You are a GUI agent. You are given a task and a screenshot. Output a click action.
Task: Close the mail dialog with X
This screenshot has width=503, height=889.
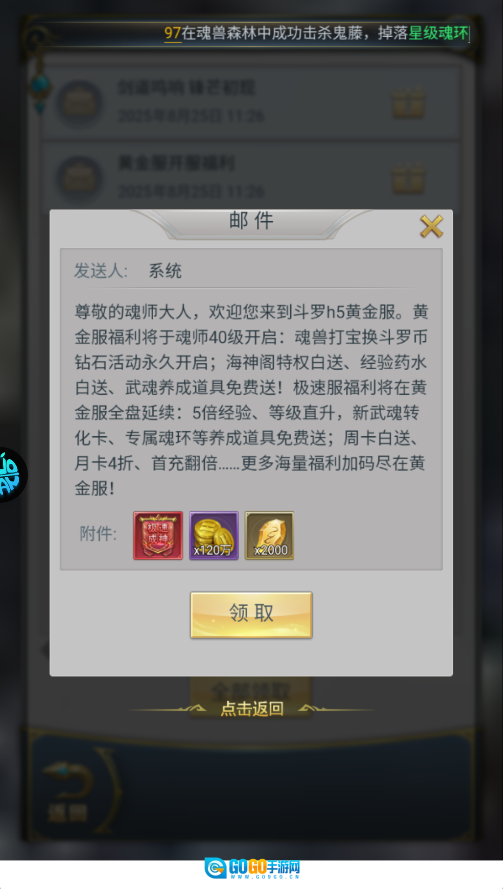click(431, 227)
